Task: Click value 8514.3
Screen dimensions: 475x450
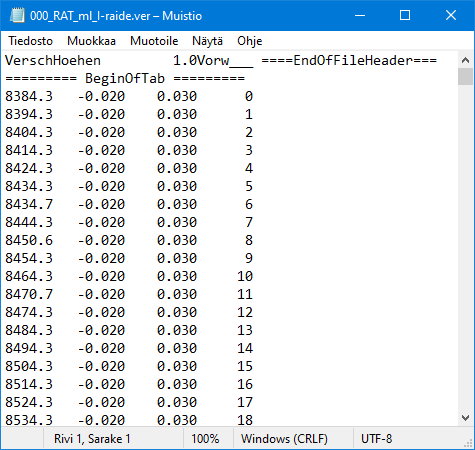Action: [x=29, y=384]
